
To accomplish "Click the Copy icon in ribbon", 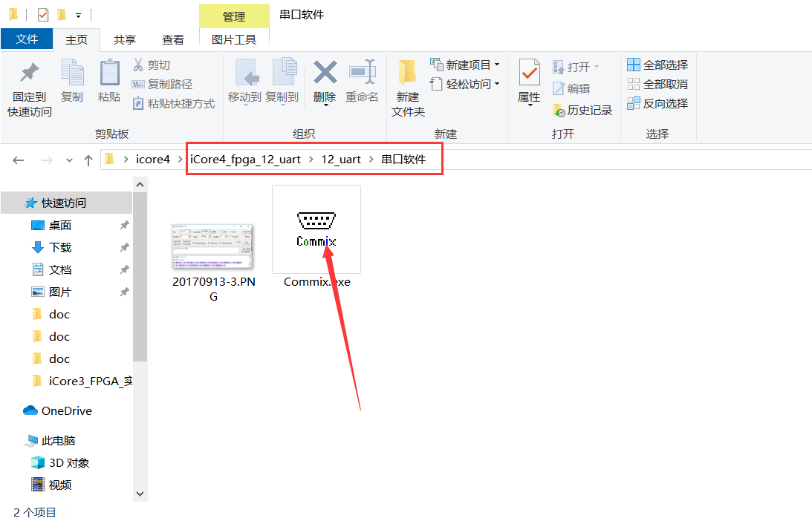I will pos(72,74).
